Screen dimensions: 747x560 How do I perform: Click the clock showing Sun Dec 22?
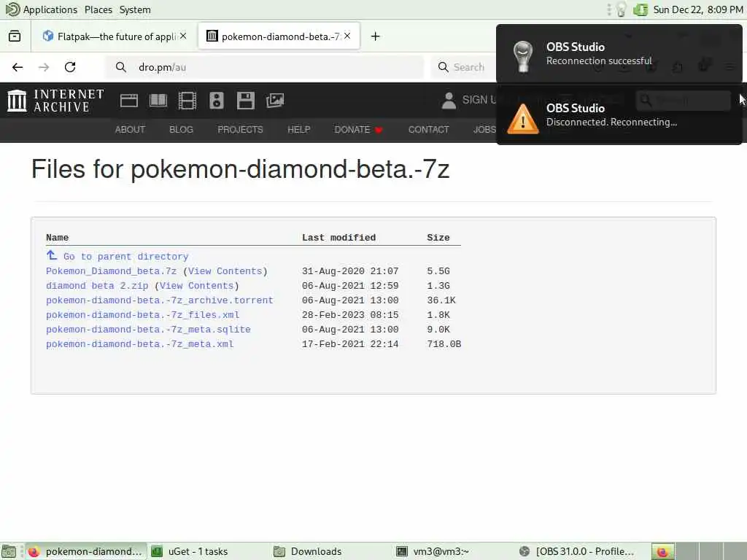[698, 9]
